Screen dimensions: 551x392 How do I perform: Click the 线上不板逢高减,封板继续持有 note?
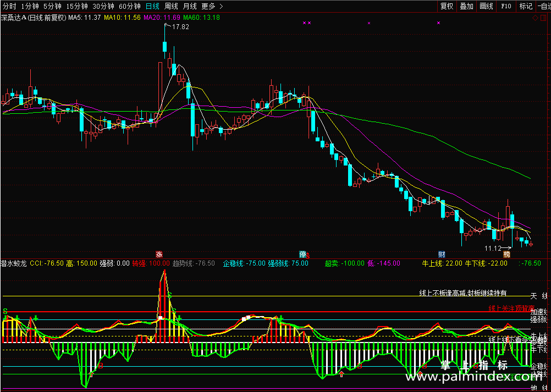[x=463, y=293]
